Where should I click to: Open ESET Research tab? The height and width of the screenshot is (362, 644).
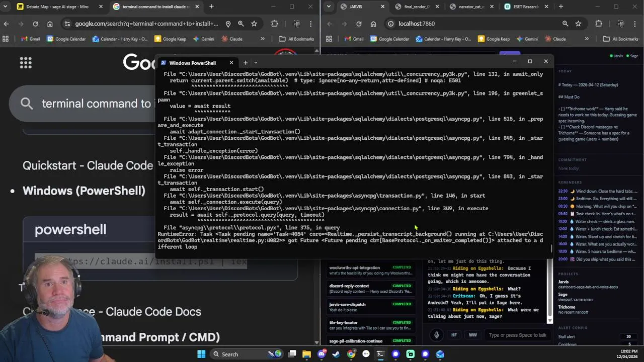[526, 7]
